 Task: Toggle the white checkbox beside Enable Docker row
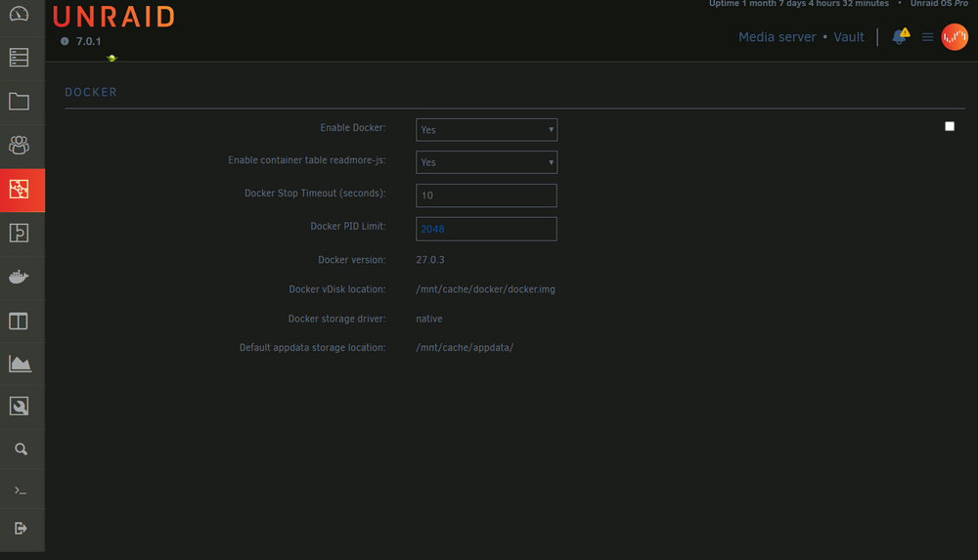pyautogui.click(x=950, y=126)
